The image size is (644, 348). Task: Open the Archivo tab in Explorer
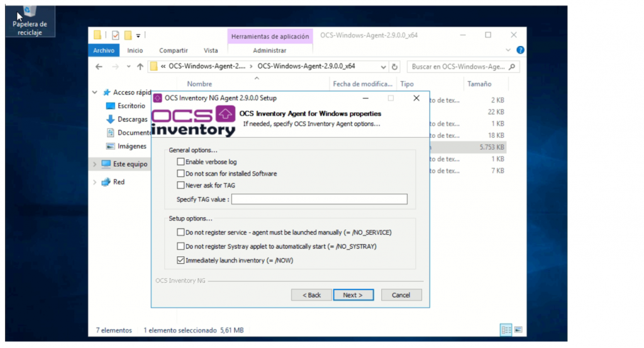click(104, 50)
